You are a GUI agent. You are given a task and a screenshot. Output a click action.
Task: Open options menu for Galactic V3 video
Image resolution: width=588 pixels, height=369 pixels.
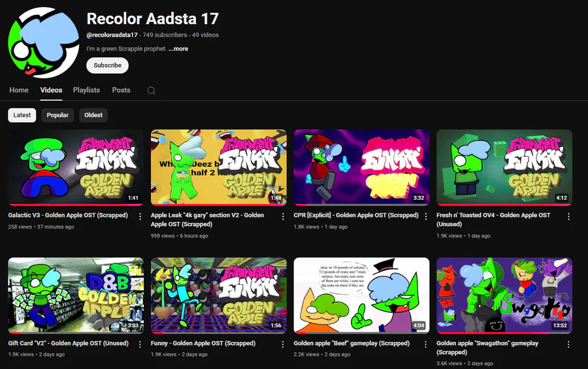(140, 216)
